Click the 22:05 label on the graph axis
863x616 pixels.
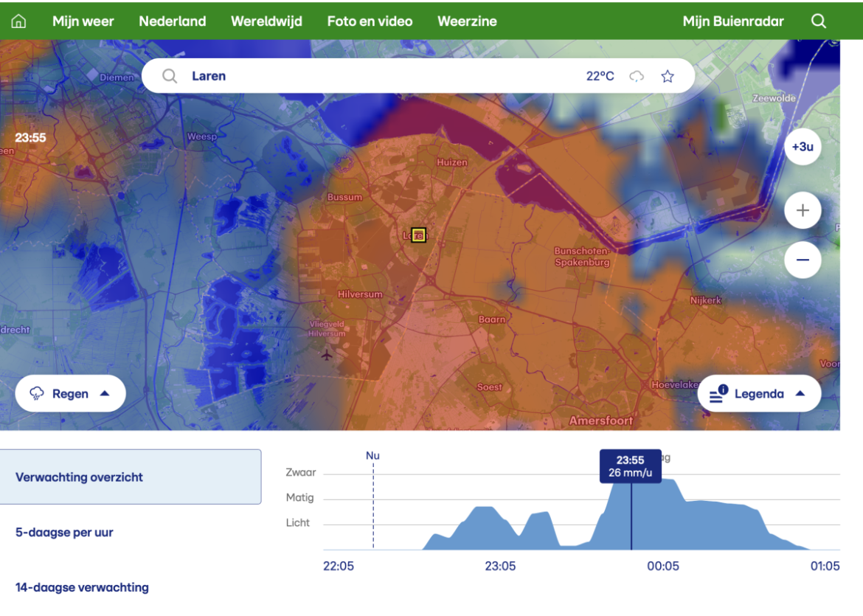339,566
